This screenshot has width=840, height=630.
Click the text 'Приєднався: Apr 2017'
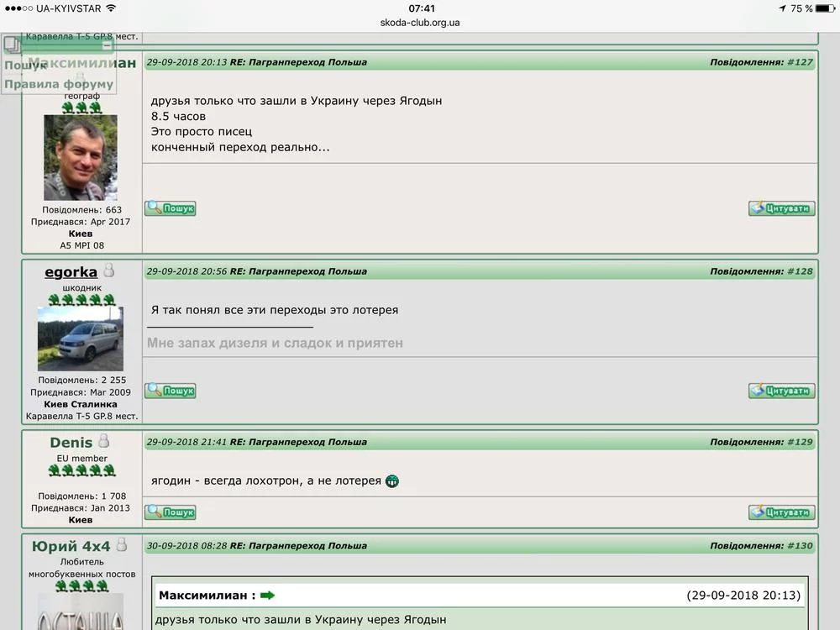click(x=81, y=222)
